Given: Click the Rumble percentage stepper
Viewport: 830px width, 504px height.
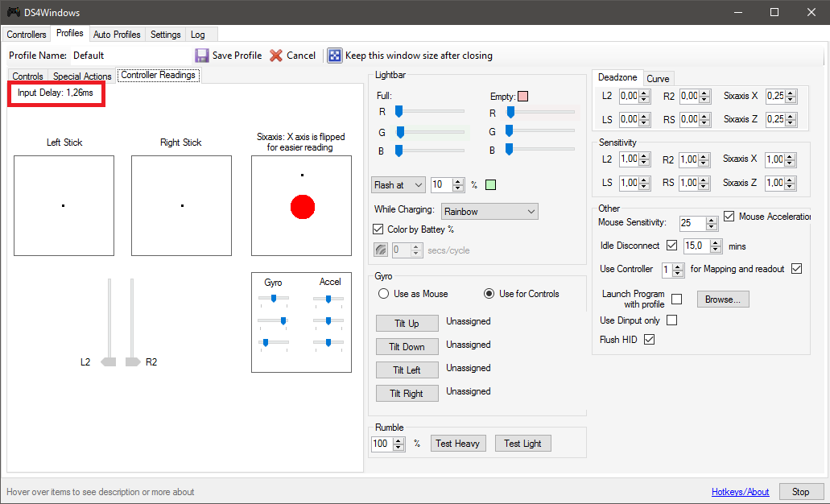Looking at the screenshot, I should coord(399,444).
